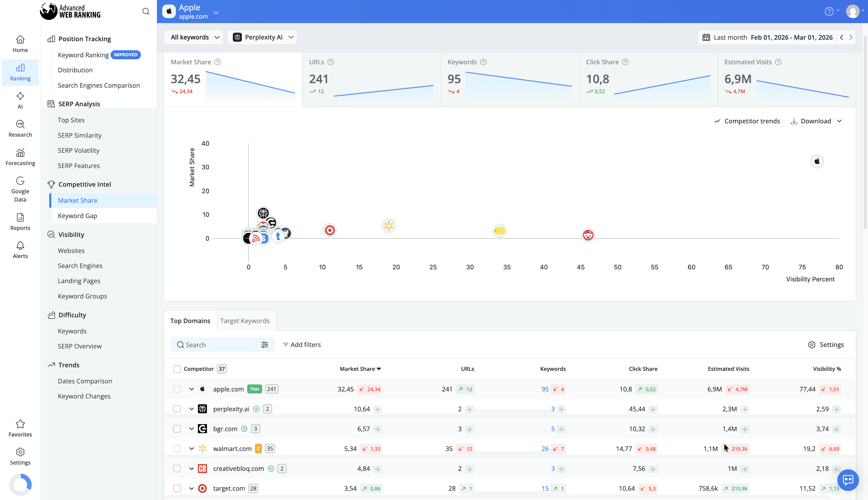Click the Download button above the chart
Image resolution: width=868 pixels, height=500 pixels.
[816, 121]
